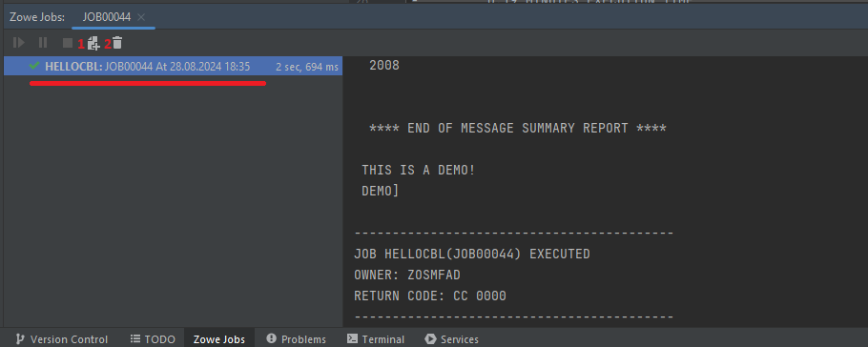This screenshot has height=347, width=868.
Task: Click the 'RETURN CODE: CC 0000' line
Action: 430,296
